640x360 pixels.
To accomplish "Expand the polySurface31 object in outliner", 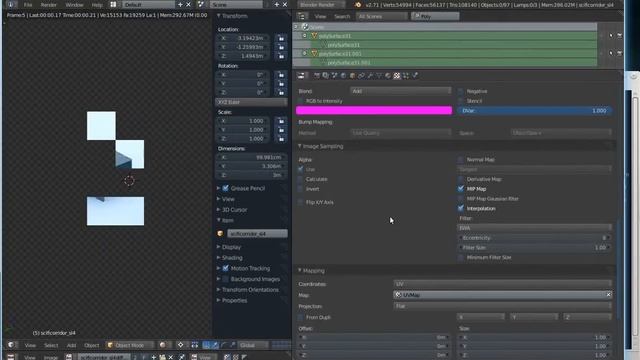I will click(x=304, y=36).
